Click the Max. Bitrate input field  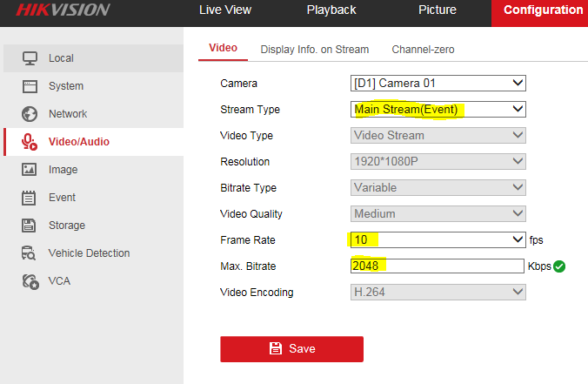[438, 266]
